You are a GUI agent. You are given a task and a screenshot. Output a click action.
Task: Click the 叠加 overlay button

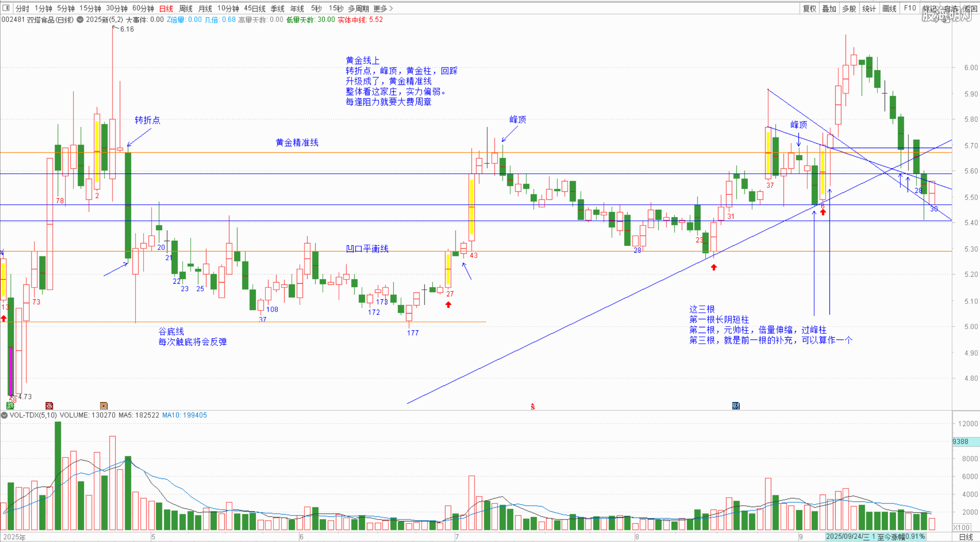coord(829,8)
